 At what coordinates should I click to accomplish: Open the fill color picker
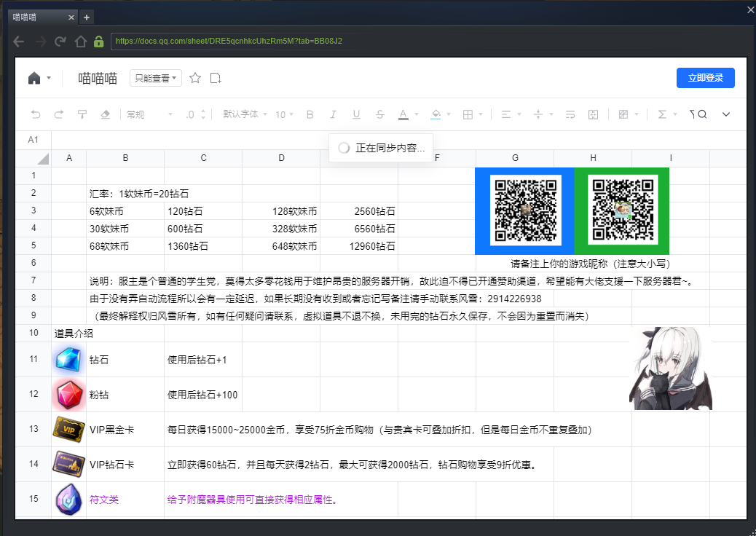pyautogui.click(x=436, y=114)
